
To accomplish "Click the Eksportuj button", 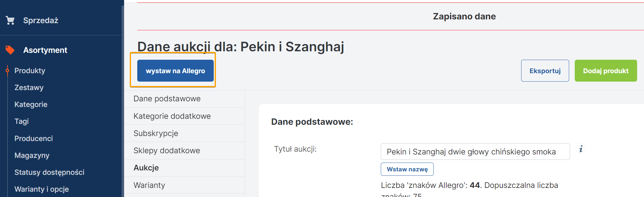I will [x=545, y=71].
